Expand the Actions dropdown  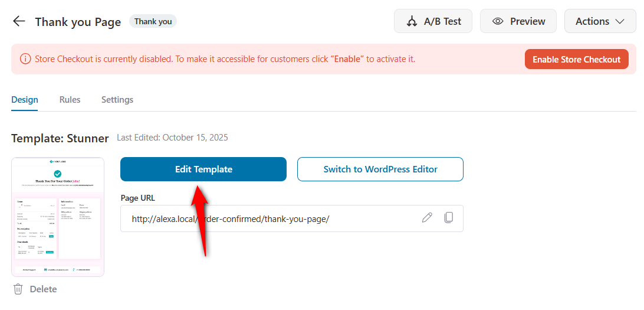(x=600, y=21)
